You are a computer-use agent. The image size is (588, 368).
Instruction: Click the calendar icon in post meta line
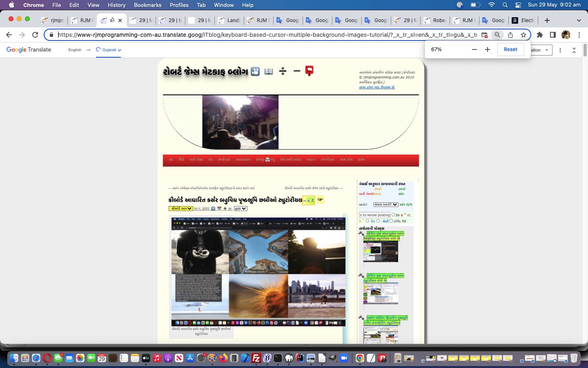coord(219,209)
